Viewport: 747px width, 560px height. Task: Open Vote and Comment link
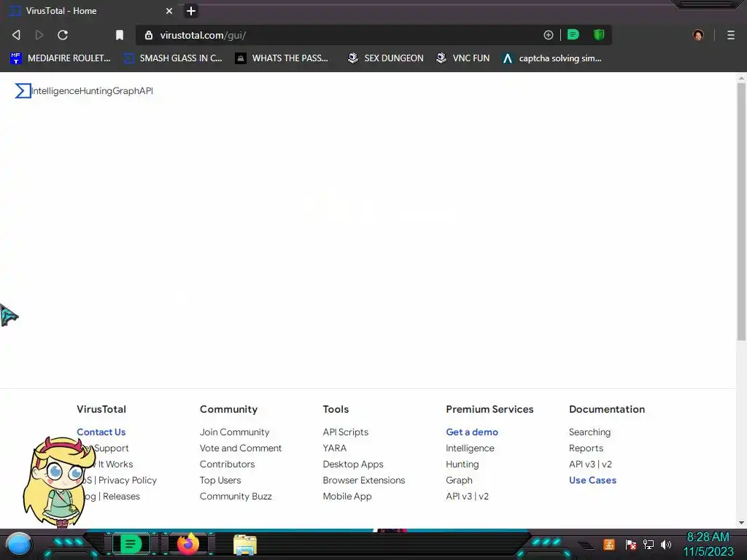click(x=241, y=448)
